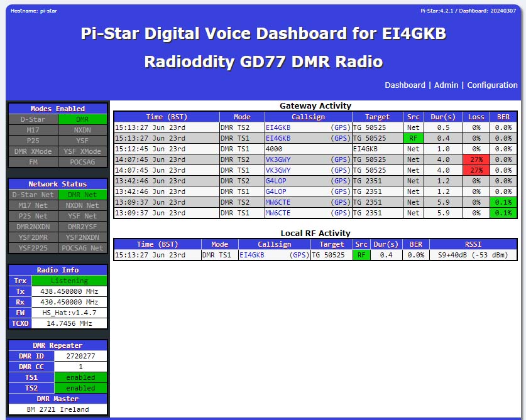Click the 4000 callsign entry at 15:12:45
This screenshot has width=526, height=420.
[x=274, y=149]
